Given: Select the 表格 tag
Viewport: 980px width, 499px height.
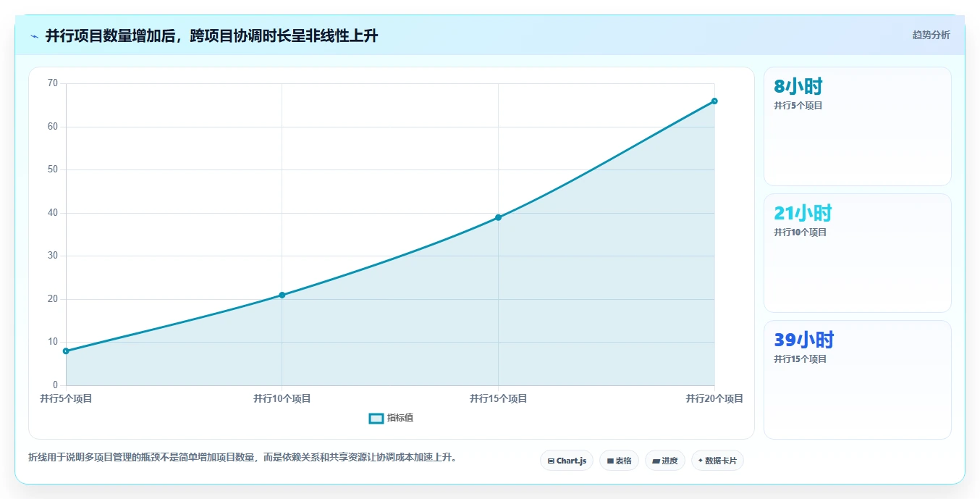Looking at the screenshot, I should click(619, 461).
